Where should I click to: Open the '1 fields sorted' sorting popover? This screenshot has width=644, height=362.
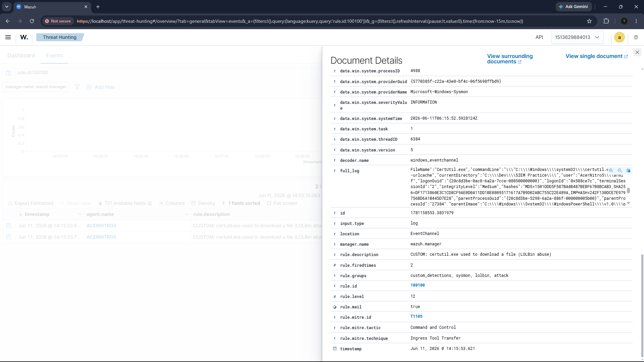pos(241,203)
